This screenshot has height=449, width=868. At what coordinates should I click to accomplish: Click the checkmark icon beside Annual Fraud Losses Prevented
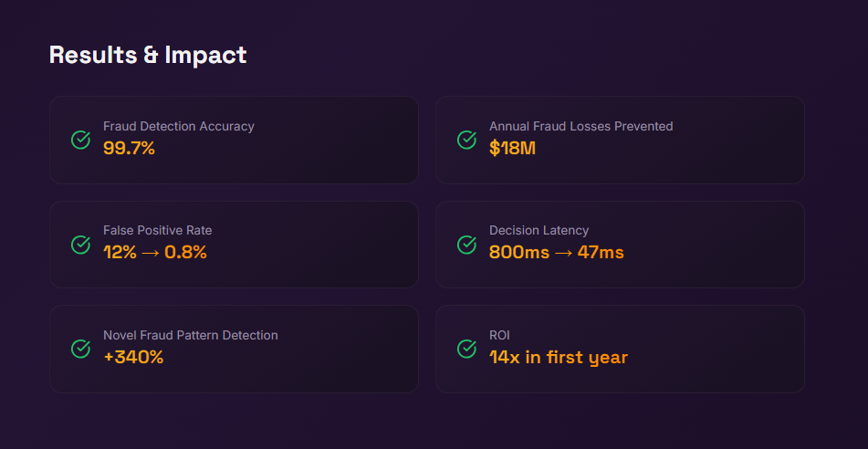(466, 140)
